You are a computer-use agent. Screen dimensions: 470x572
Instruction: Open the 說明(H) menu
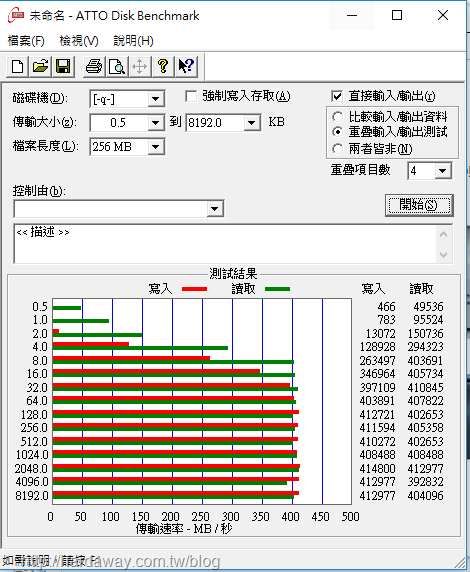tap(133, 41)
